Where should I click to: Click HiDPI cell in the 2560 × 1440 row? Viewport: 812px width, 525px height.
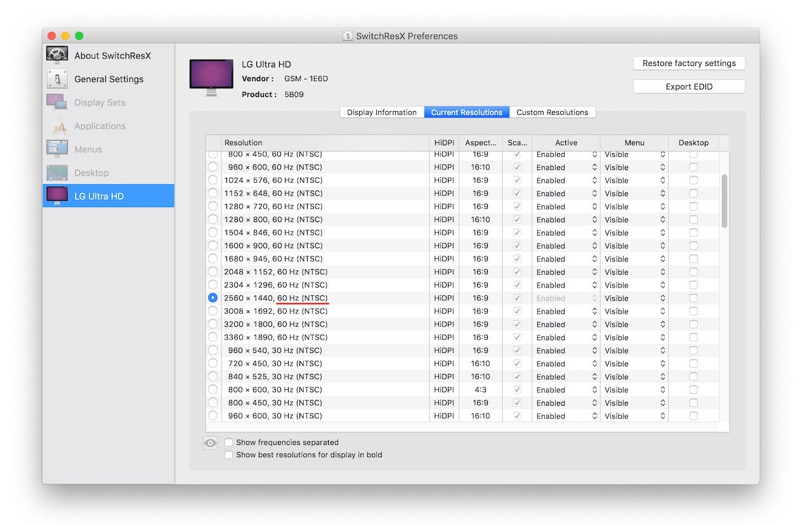point(444,298)
